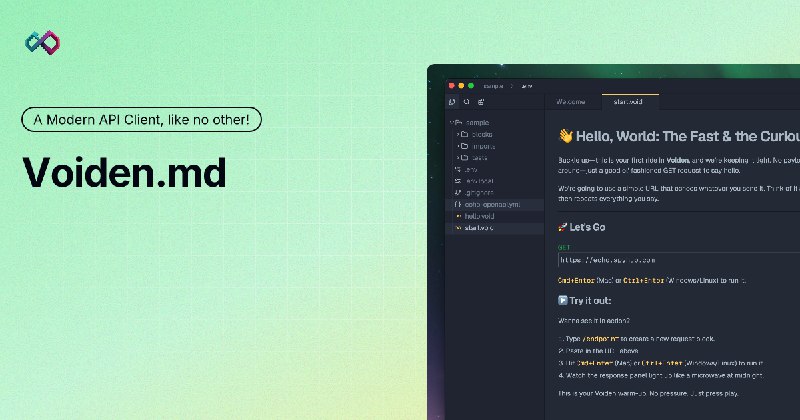Collapse the sample root folder chevron
800x420 pixels.
[x=452, y=122]
